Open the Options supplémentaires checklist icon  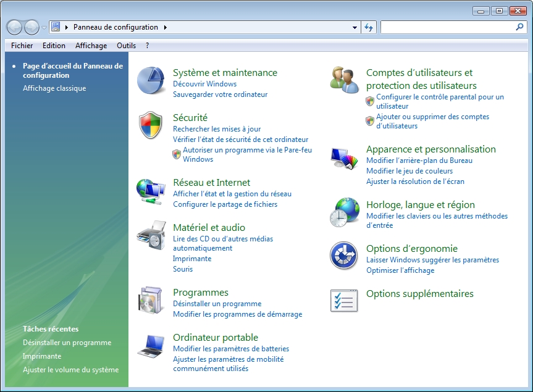point(344,301)
